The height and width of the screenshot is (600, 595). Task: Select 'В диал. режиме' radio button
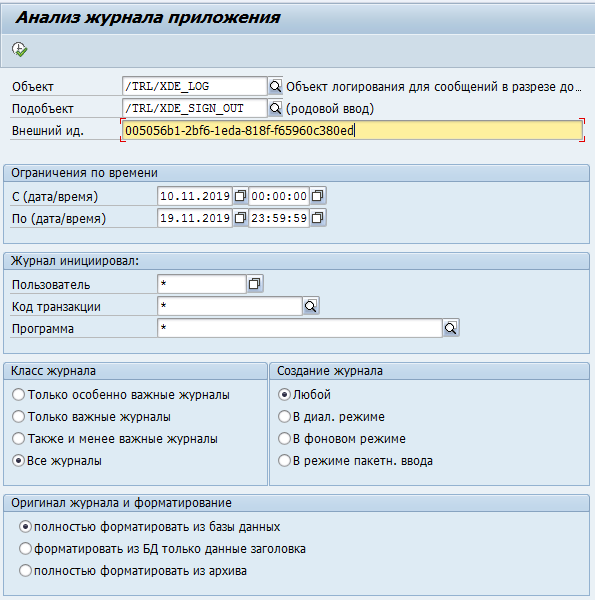tap(284, 416)
